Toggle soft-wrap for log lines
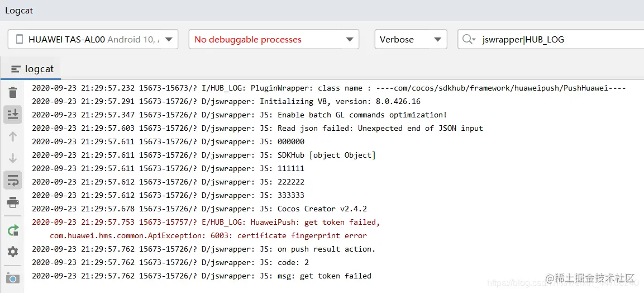The width and height of the screenshot is (644, 293). (13, 180)
